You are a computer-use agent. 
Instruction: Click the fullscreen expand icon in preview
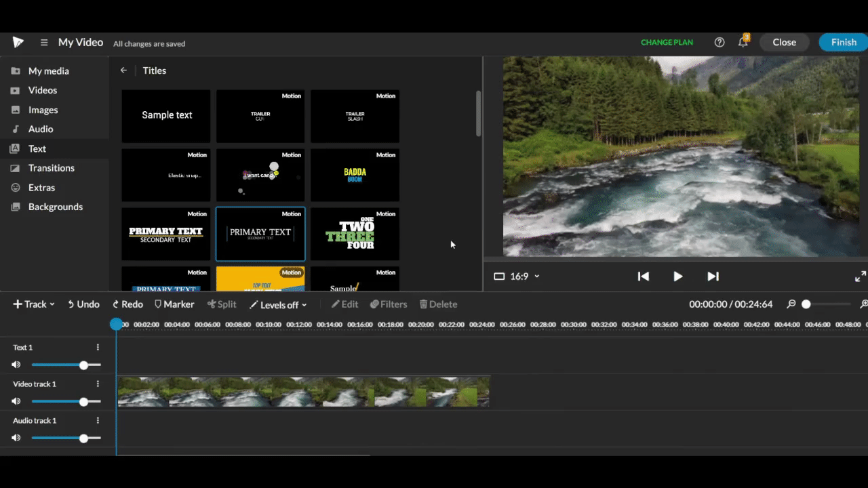860,276
